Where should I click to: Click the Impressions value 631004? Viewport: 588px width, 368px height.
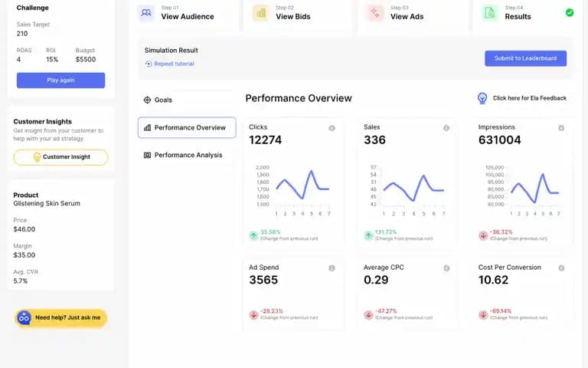tap(499, 140)
